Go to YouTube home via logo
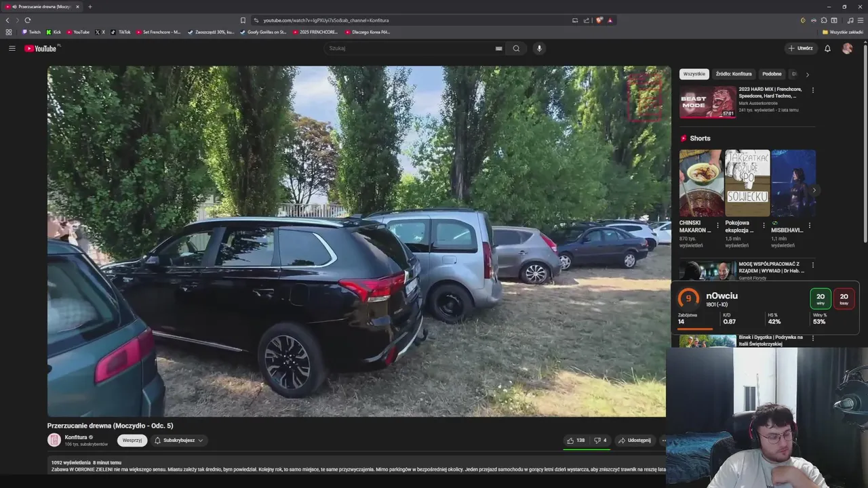This screenshot has width=868, height=488. coord(41,48)
